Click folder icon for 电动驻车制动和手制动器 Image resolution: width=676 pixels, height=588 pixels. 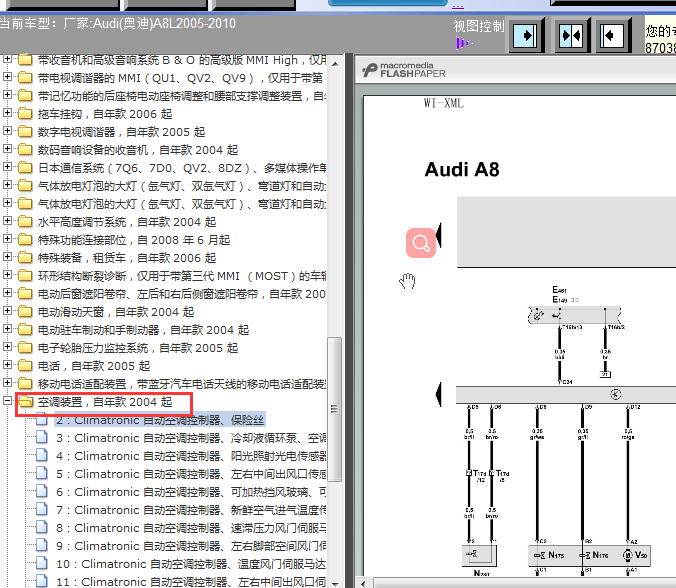[25, 330]
